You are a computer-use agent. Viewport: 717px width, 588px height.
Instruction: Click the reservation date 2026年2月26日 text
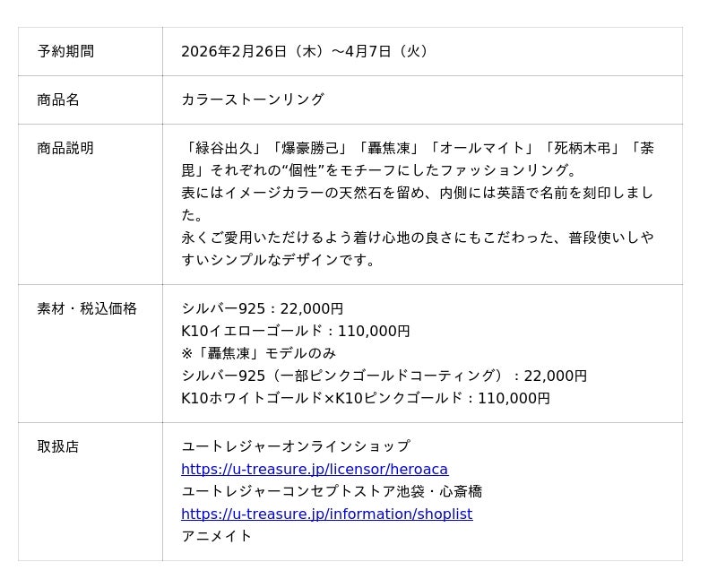pos(234,51)
